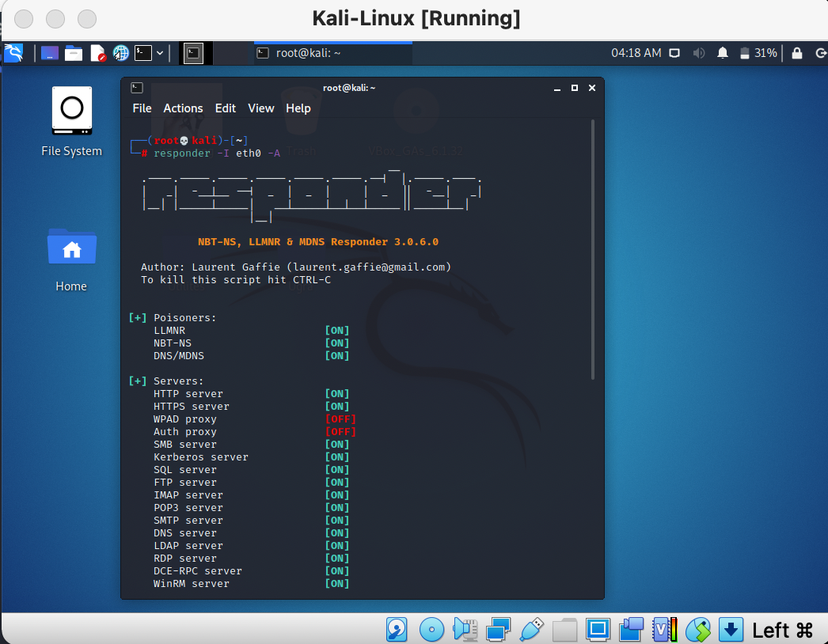Maximize the root@kali terminal window
The height and width of the screenshot is (644, 828).
[575, 88]
